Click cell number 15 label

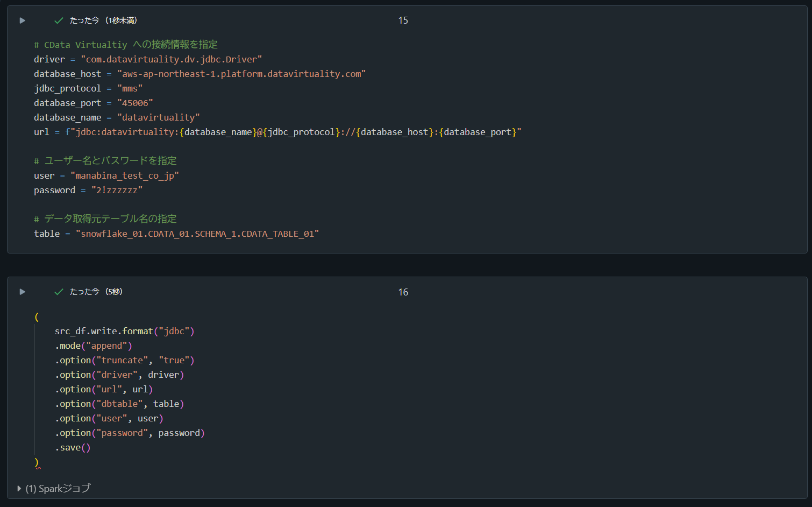[x=403, y=20]
